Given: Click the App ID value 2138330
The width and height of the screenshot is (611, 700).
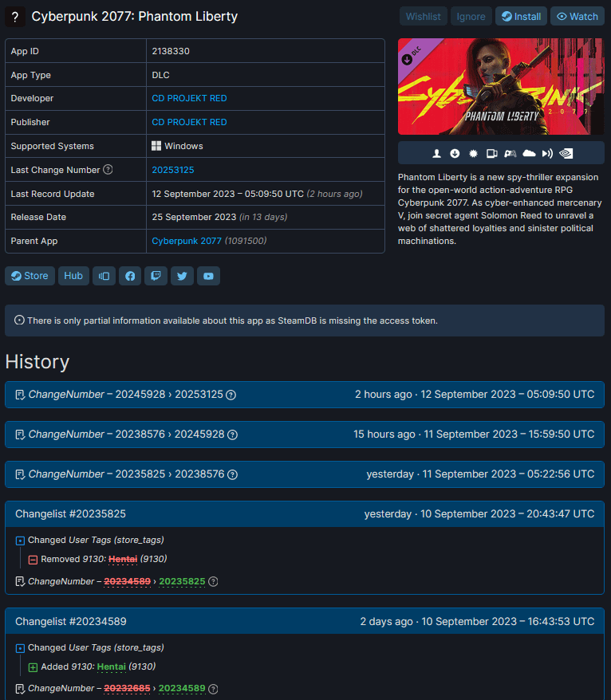Looking at the screenshot, I should point(171,51).
